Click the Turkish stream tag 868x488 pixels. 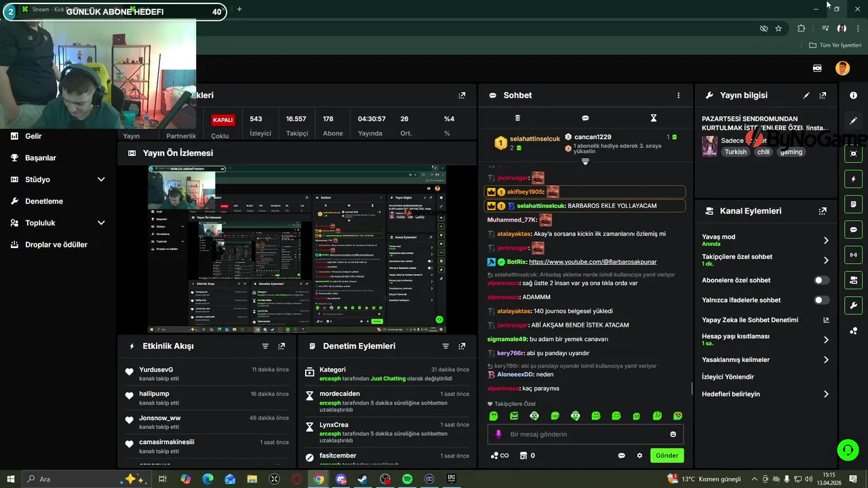pyautogui.click(x=735, y=152)
